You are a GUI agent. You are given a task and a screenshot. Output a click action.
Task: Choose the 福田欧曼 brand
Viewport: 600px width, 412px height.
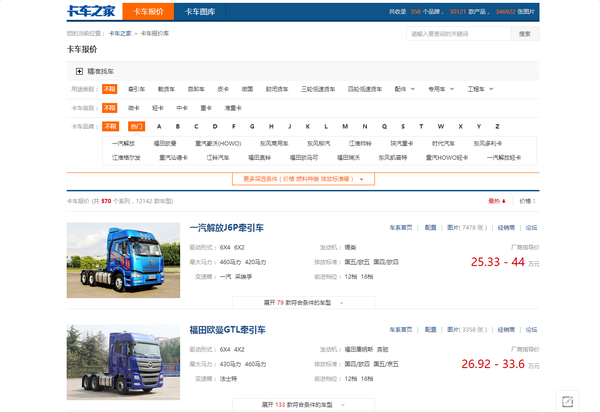tap(165, 143)
